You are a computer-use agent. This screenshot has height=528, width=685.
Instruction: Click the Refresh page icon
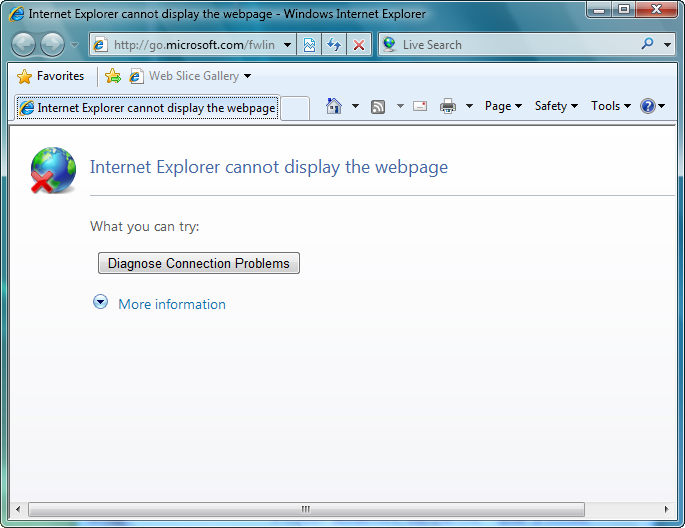(x=334, y=45)
